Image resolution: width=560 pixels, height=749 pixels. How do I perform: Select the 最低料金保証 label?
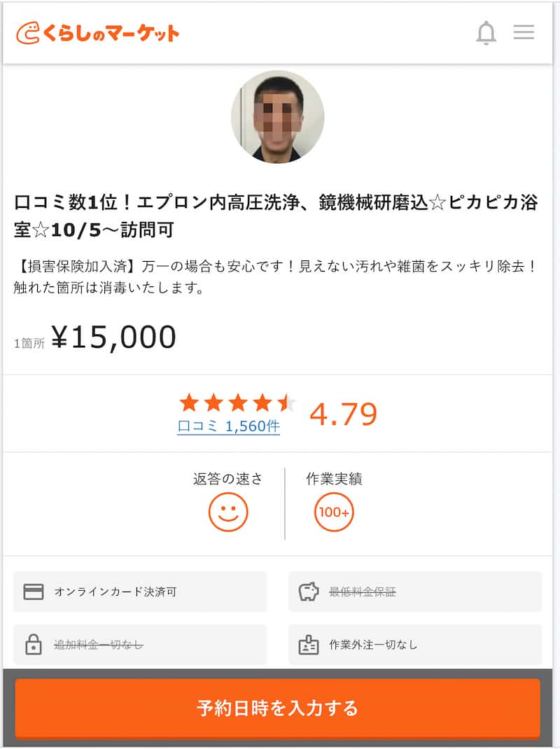pyautogui.click(x=363, y=592)
